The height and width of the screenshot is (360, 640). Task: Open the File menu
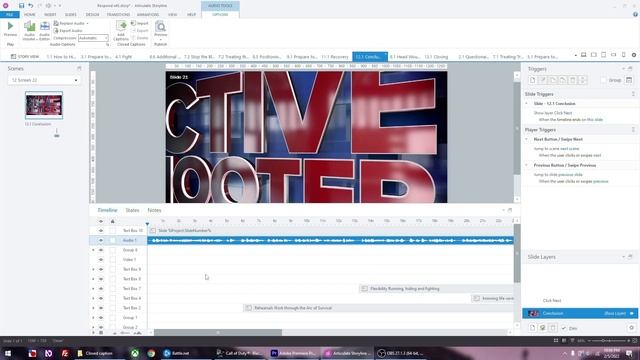point(9,14)
